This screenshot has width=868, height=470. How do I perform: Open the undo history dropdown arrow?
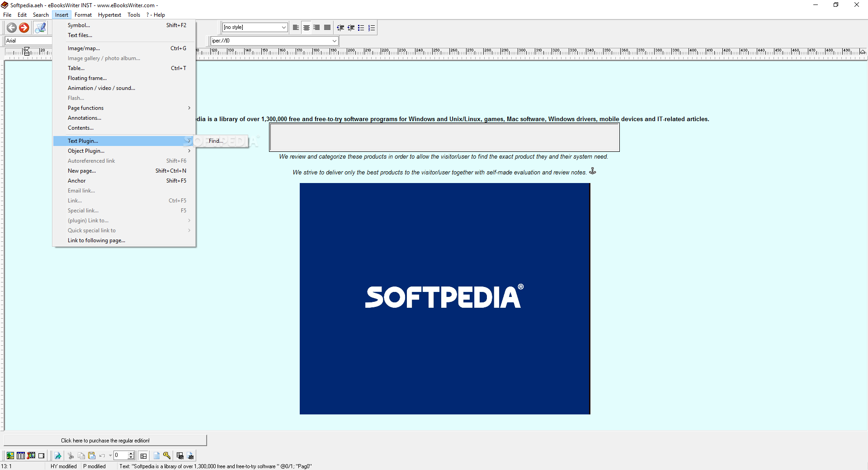point(110,456)
